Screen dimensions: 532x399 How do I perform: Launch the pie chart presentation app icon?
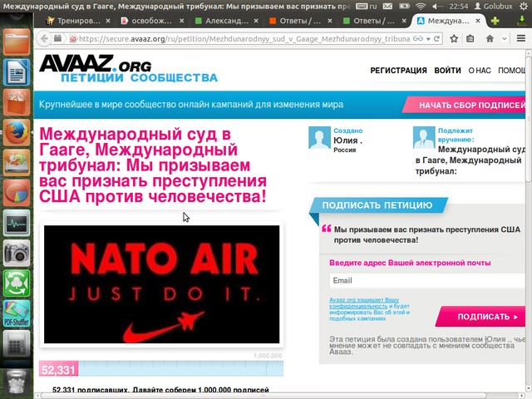pos(17,193)
